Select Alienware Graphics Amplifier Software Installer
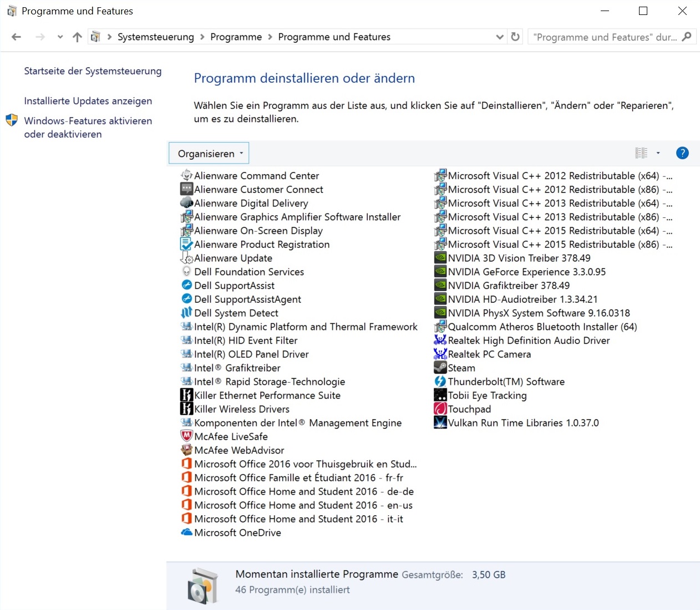Screen dimensions: 700x610 click(x=291, y=217)
